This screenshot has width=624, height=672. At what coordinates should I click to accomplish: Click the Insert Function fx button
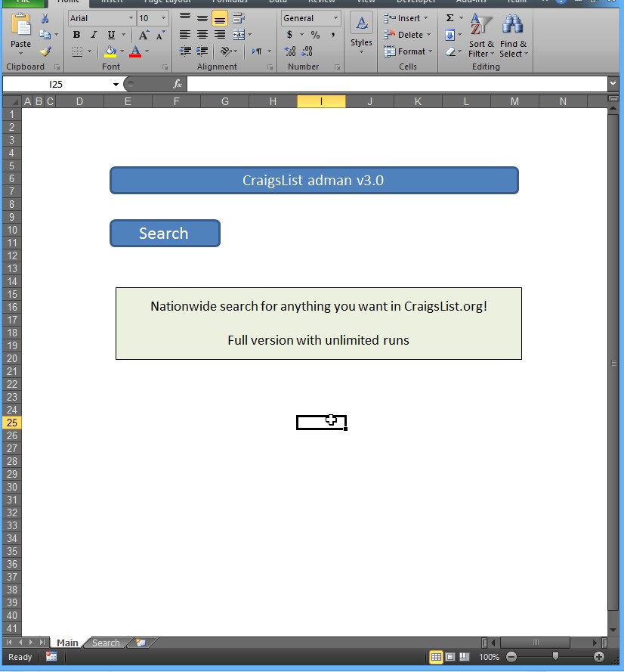tap(178, 84)
